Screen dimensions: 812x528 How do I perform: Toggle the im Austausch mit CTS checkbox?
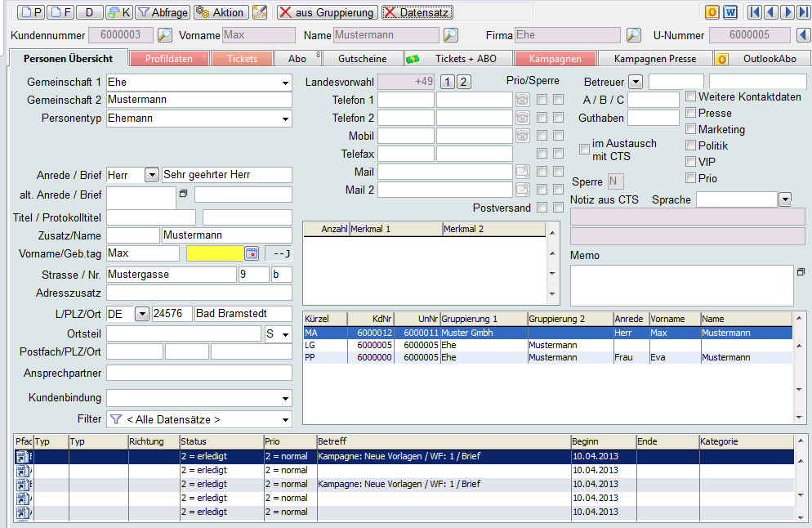[x=584, y=150]
